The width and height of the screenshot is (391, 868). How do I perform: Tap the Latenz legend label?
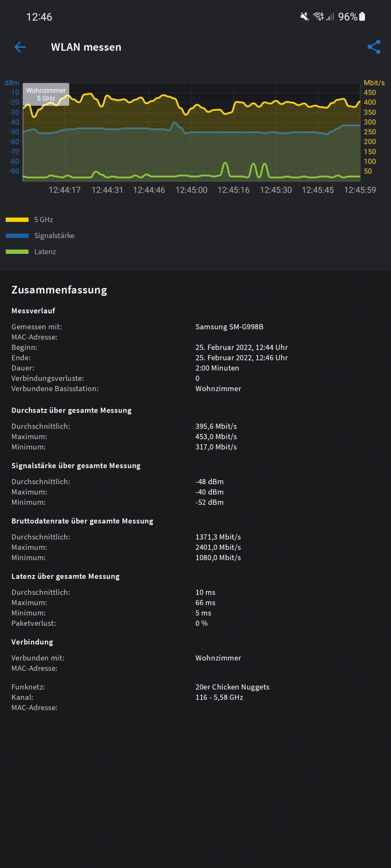pos(45,252)
